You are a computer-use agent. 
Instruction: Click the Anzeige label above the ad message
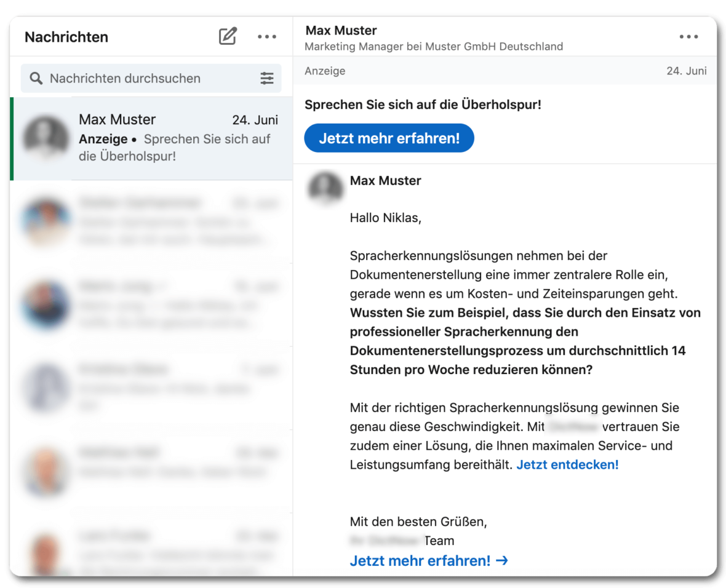click(x=325, y=71)
